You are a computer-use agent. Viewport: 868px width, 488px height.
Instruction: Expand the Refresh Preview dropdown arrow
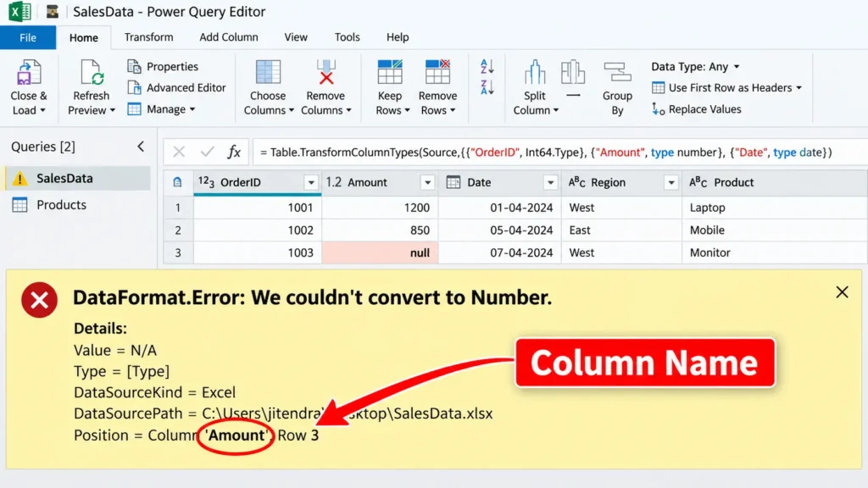[113, 110]
